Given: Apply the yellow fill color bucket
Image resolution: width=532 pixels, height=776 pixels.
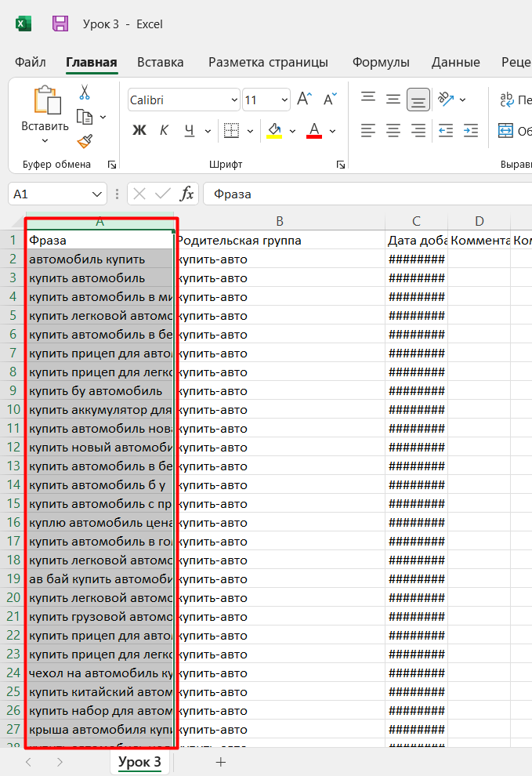Looking at the screenshot, I should point(275,131).
